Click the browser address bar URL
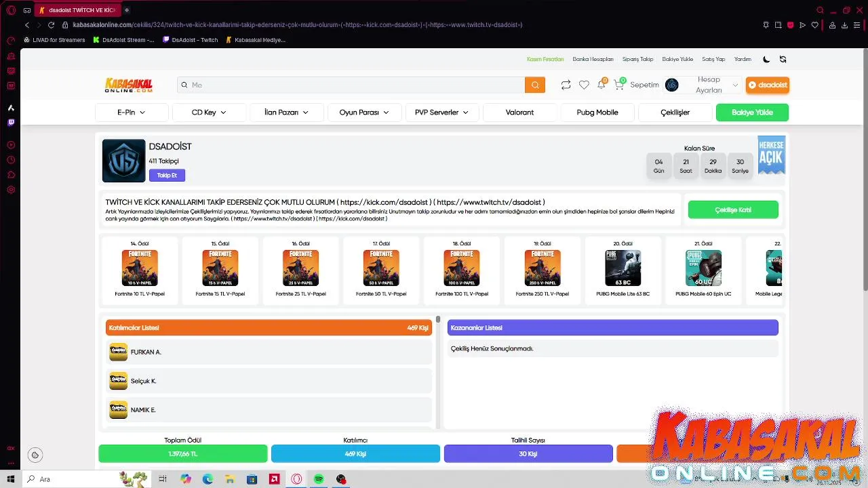 click(297, 25)
